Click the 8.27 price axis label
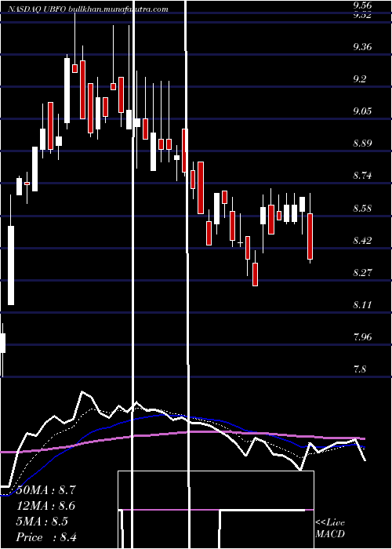 (x=362, y=273)
